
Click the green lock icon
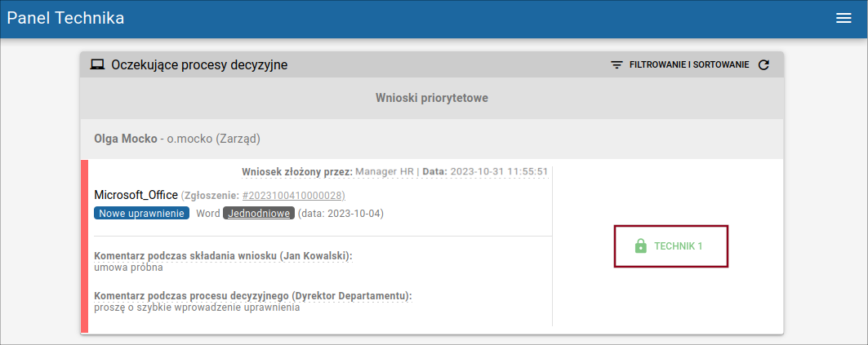(640, 246)
